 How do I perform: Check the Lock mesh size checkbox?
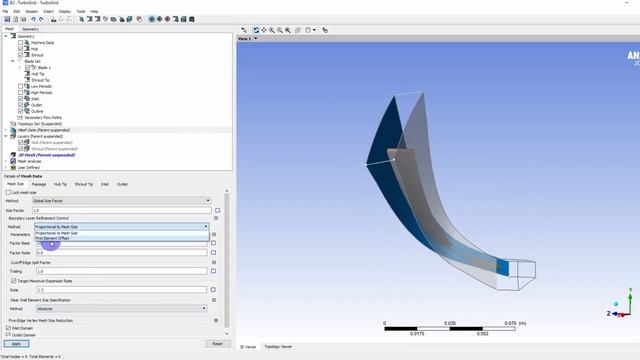[x=8, y=192]
